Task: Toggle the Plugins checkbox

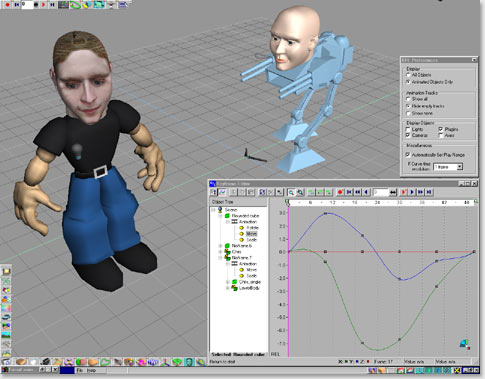Action: [441, 129]
